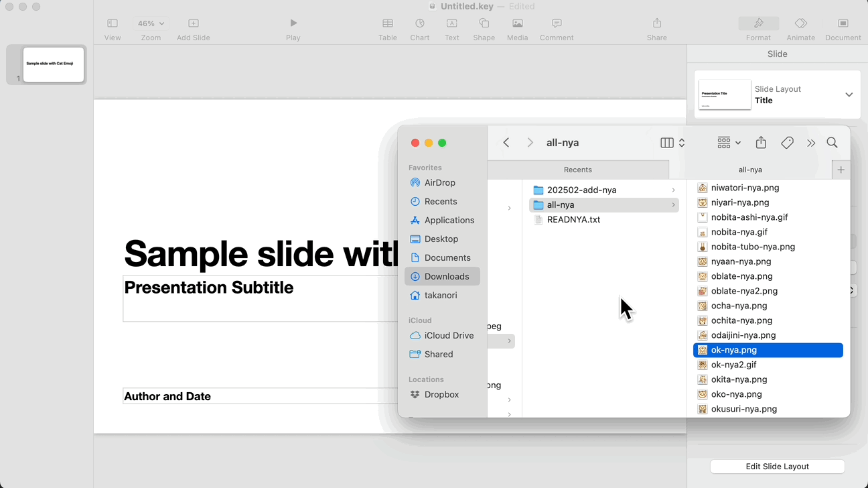
Task: Select slide 1 thumbnail in navigator
Action: click(x=54, y=64)
